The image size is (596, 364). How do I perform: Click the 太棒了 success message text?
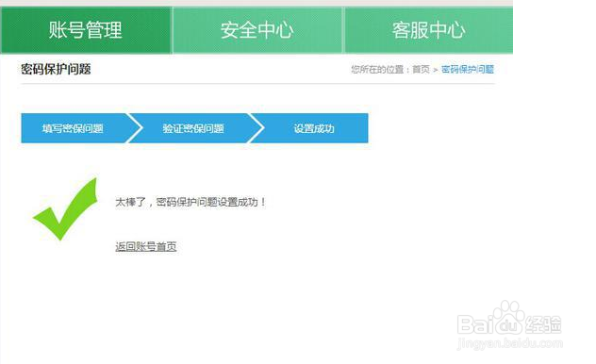pyautogui.click(x=190, y=202)
